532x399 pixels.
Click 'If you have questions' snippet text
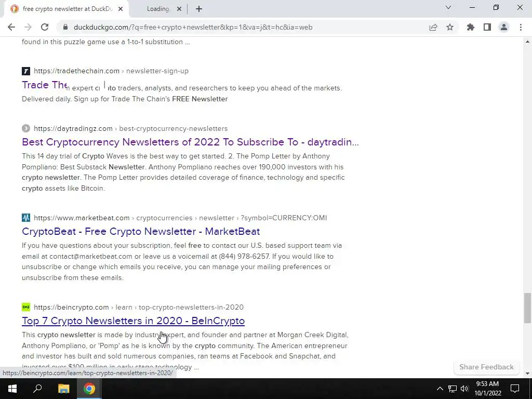(182, 261)
